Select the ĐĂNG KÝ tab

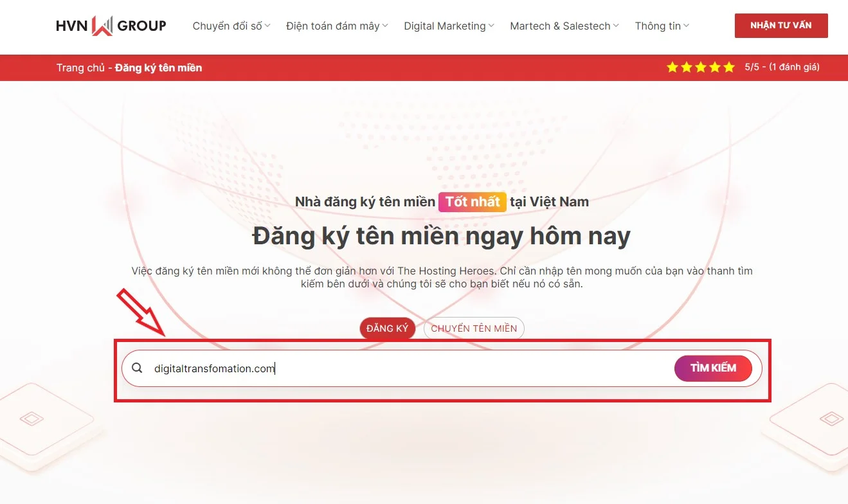(388, 328)
